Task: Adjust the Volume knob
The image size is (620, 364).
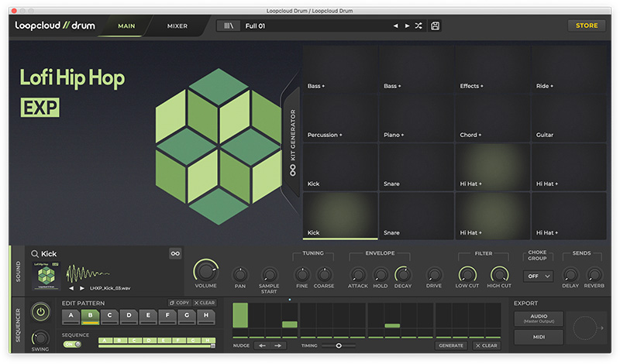Action: 205,271
